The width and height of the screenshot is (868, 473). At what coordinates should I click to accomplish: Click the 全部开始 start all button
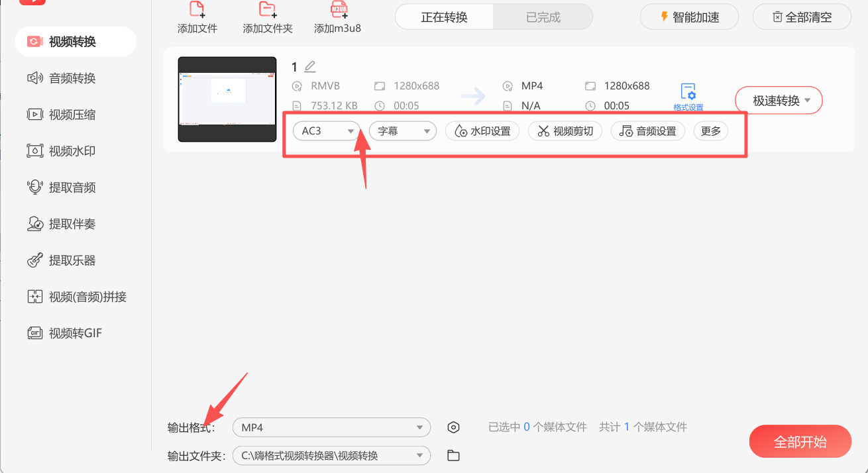(x=800, y=442)
